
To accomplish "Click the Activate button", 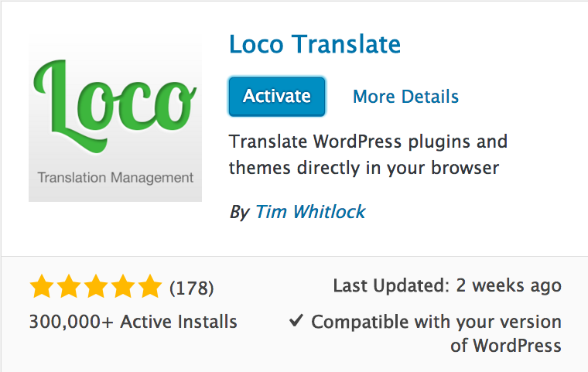I will [276, 97].
